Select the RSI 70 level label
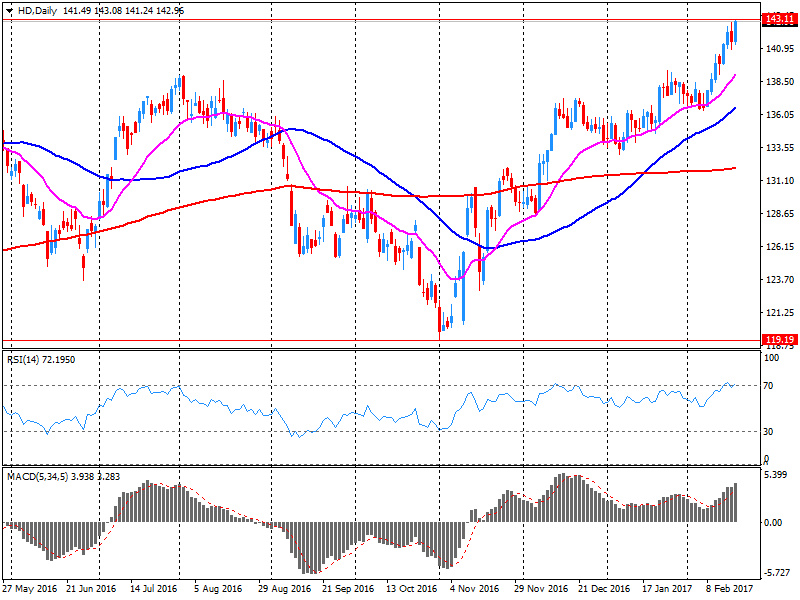 tap(768, 386)
